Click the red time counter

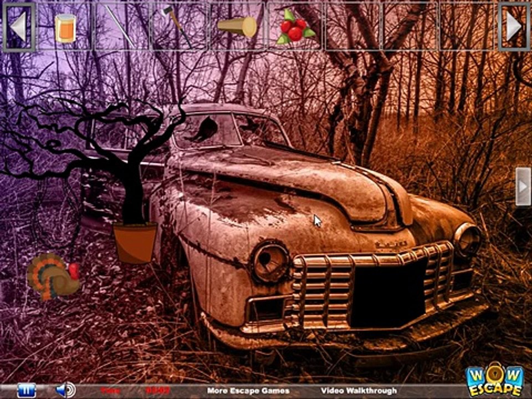[x=158, y=391]
